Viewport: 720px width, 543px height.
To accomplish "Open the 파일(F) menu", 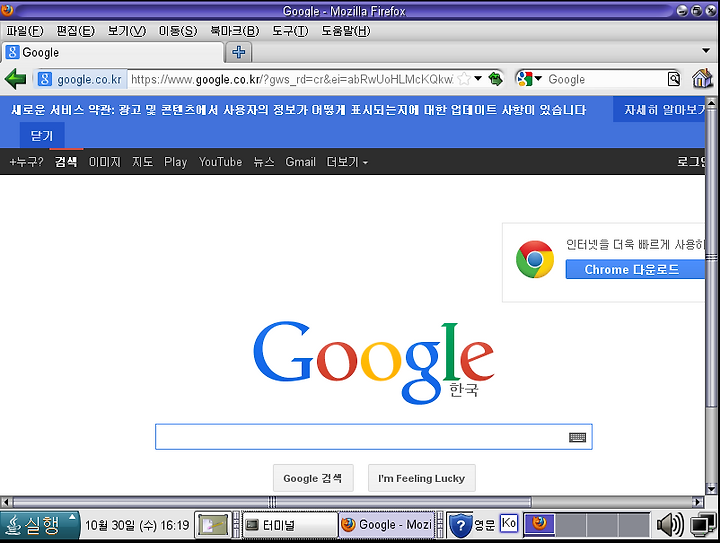I will pyautogui.click(x=25, y=31).
